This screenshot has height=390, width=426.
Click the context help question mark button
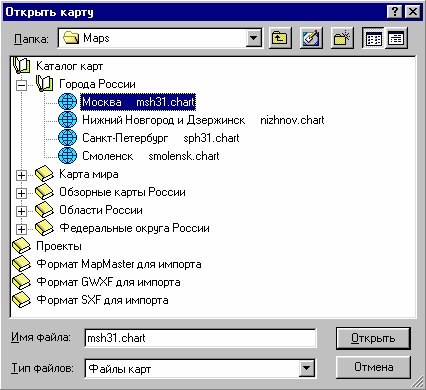pos(395,12)
